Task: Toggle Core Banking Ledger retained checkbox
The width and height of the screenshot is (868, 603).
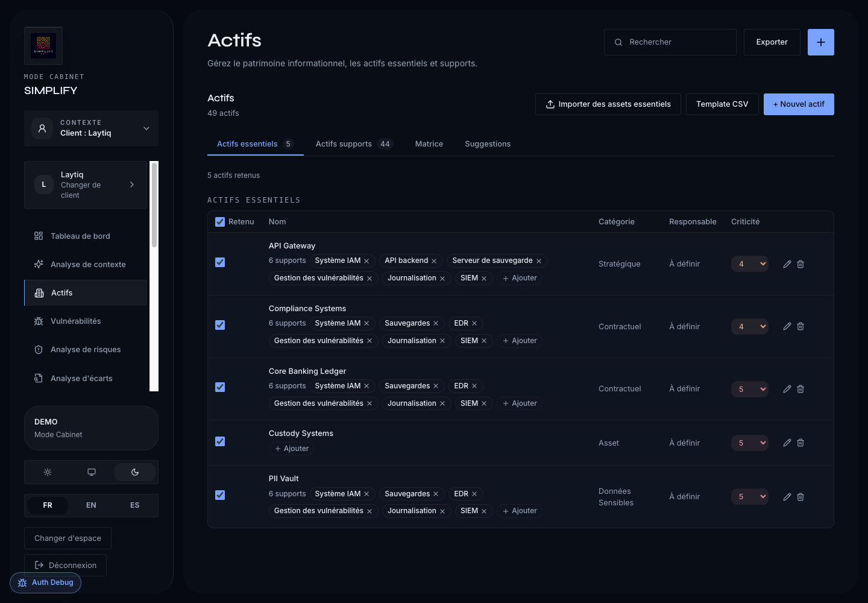Action: point(220,387)
